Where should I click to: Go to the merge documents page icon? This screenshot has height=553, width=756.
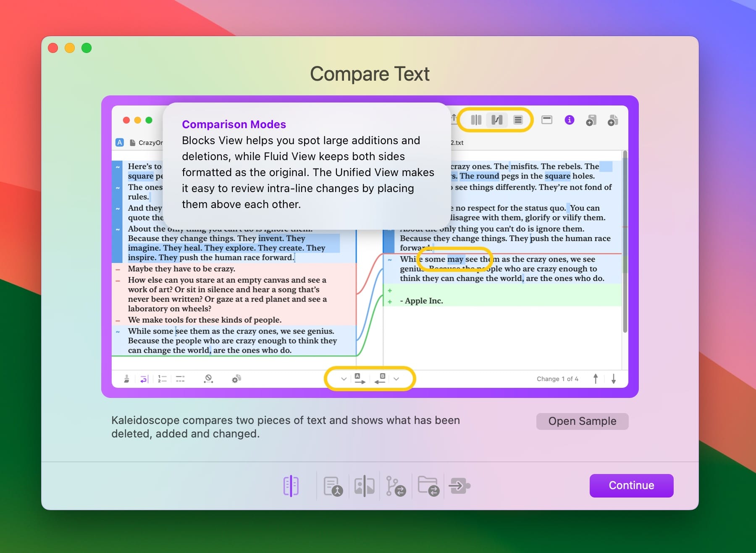coord(333,486)
